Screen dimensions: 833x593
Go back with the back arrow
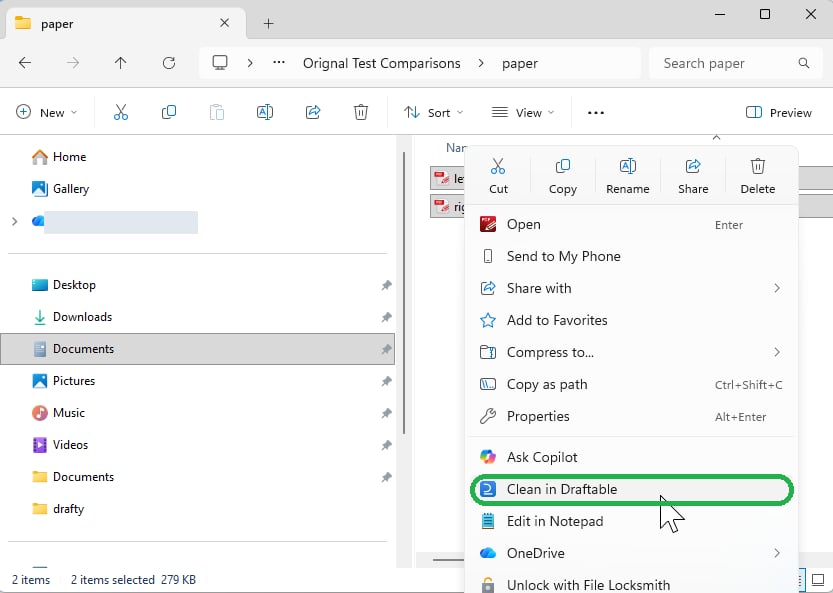pos(25,63)
